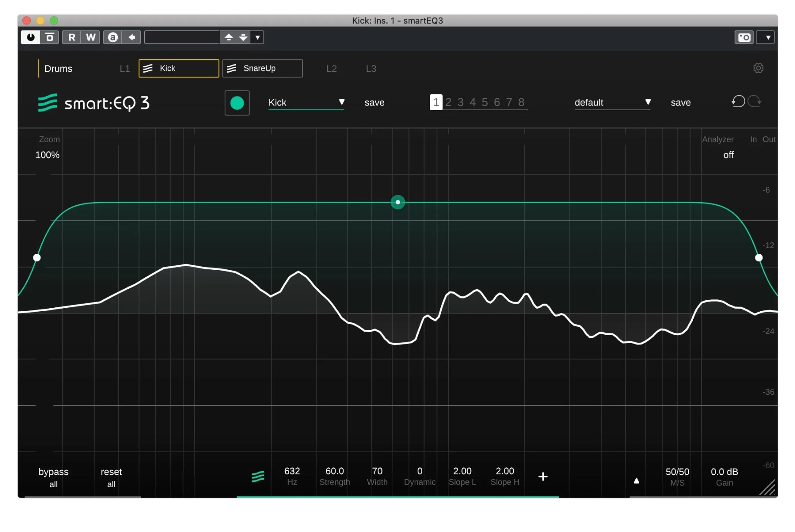Click bypass all at bottom left

(53, 477)
